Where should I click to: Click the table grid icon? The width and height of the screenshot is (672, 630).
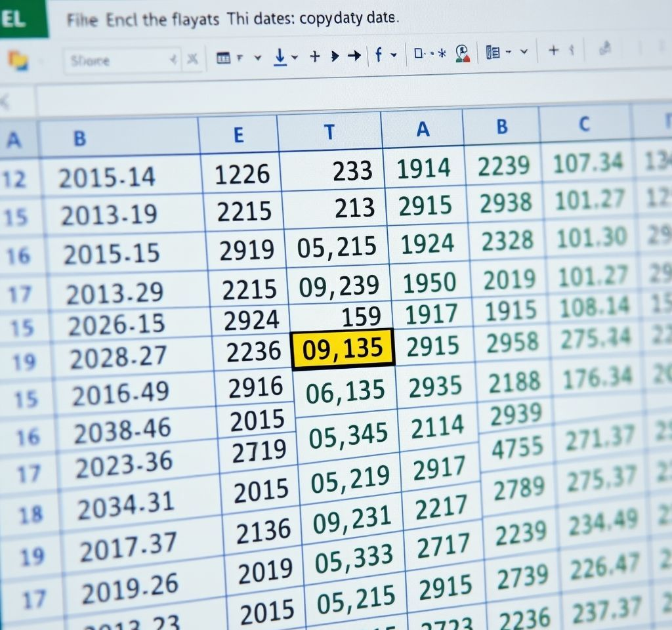(x=223, y=58)
